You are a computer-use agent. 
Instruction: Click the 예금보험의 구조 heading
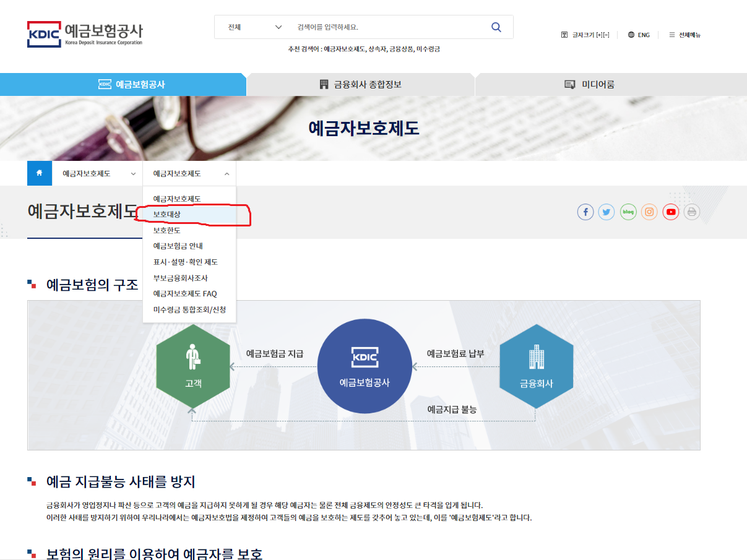pos(92,285)
